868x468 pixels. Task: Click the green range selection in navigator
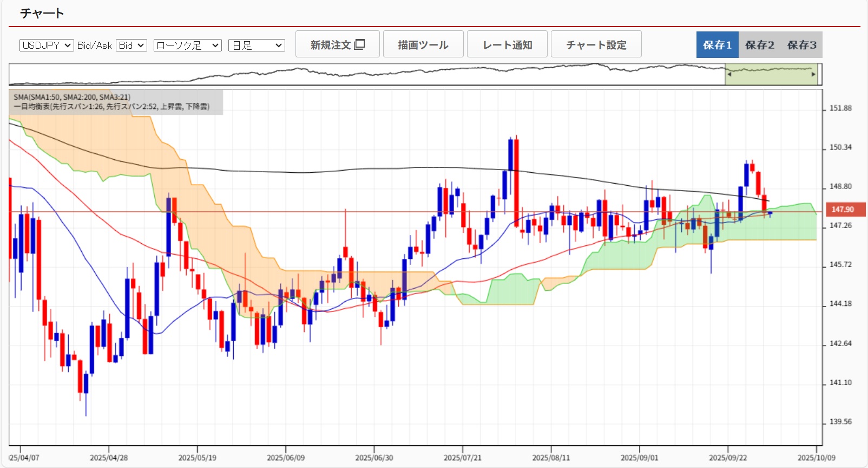pyautogui.click(x=771, y=75)
